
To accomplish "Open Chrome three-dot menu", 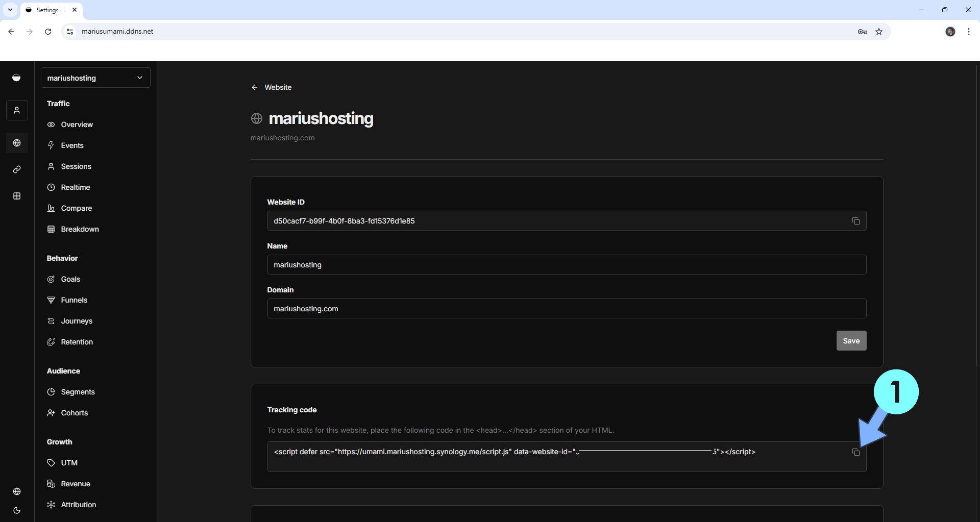I will point(968,32).
